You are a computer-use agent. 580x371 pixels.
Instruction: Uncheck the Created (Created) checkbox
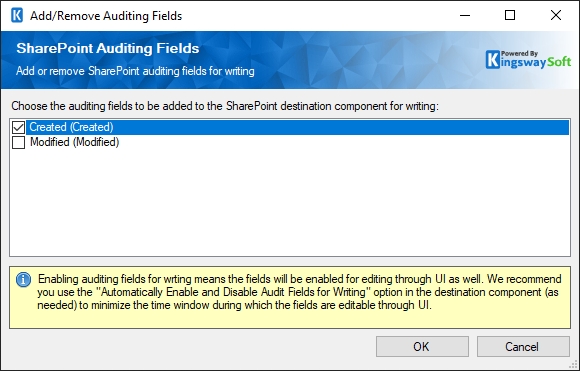tap(18, 127)
